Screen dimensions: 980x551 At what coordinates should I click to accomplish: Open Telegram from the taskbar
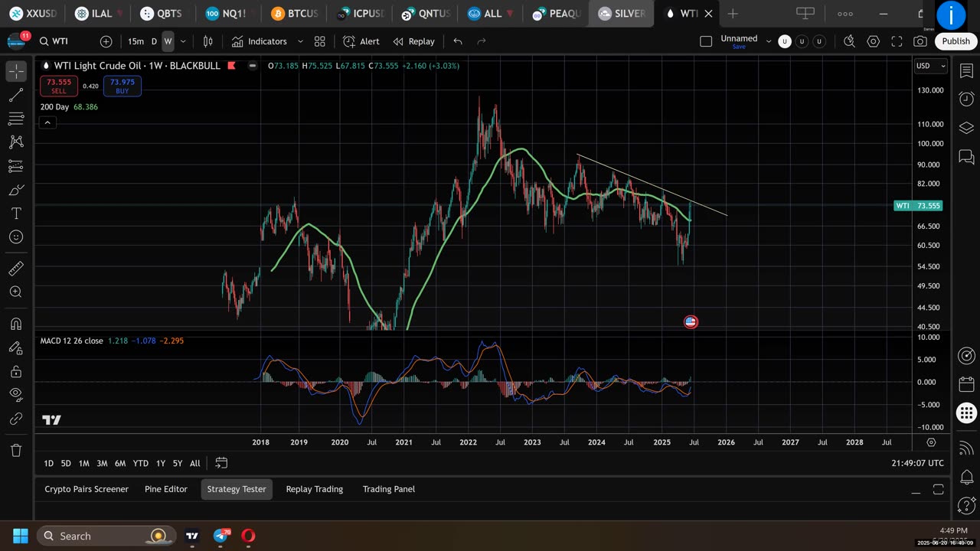[221, 536]
